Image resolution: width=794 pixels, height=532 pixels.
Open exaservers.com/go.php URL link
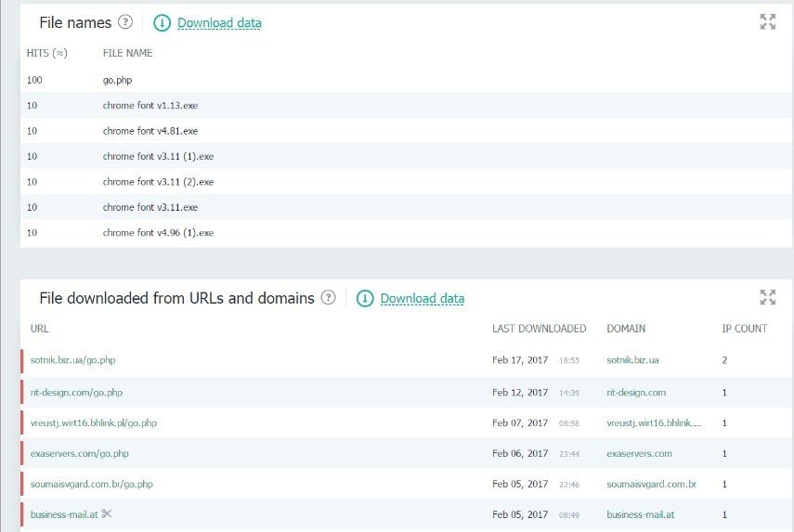pyautogui.click(x=80, y=453)
